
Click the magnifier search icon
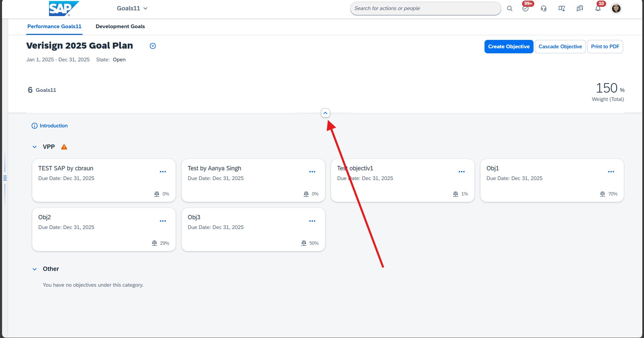pyautogui.click(x=509, y=8)
